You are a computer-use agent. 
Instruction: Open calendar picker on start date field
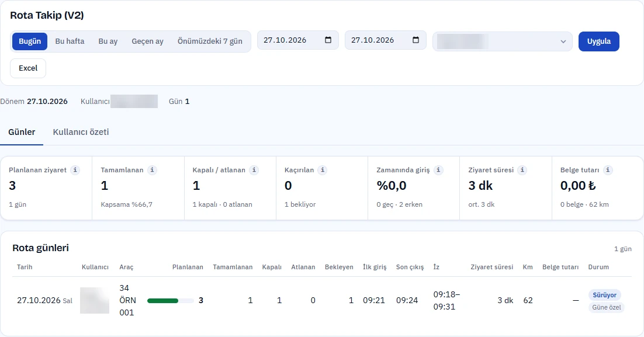click(x=328, y=40)
